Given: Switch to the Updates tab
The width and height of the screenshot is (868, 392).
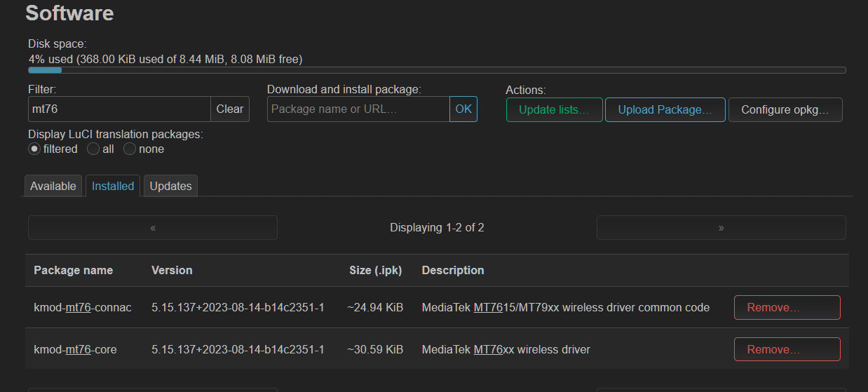Looking at the screenshot, I should click(170, 186).
